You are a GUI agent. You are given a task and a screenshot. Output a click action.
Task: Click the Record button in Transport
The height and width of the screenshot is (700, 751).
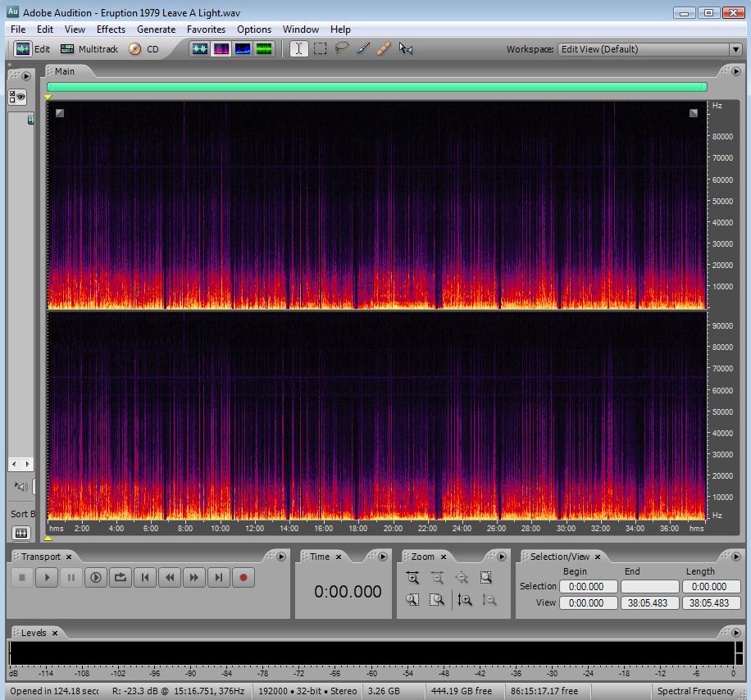pyautogui.click(x=243, y=578)
